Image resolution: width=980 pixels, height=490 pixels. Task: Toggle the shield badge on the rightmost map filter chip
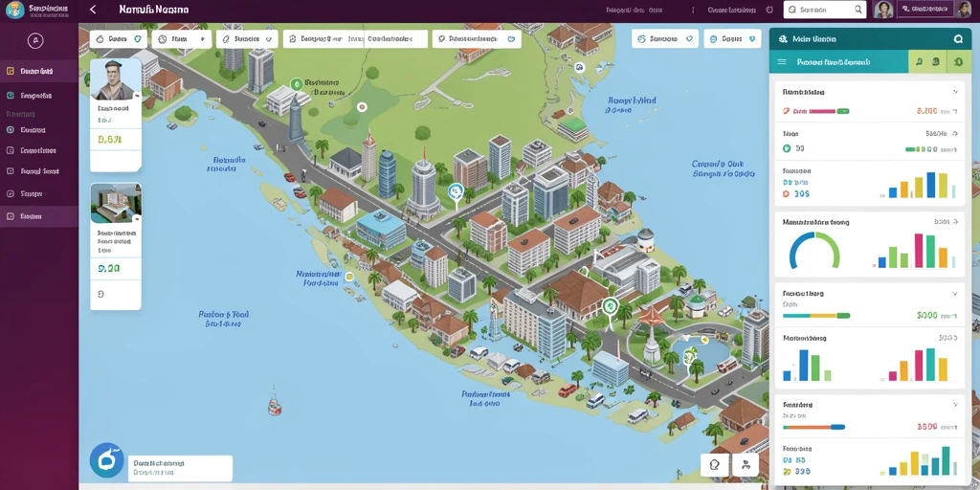[750, 38]
